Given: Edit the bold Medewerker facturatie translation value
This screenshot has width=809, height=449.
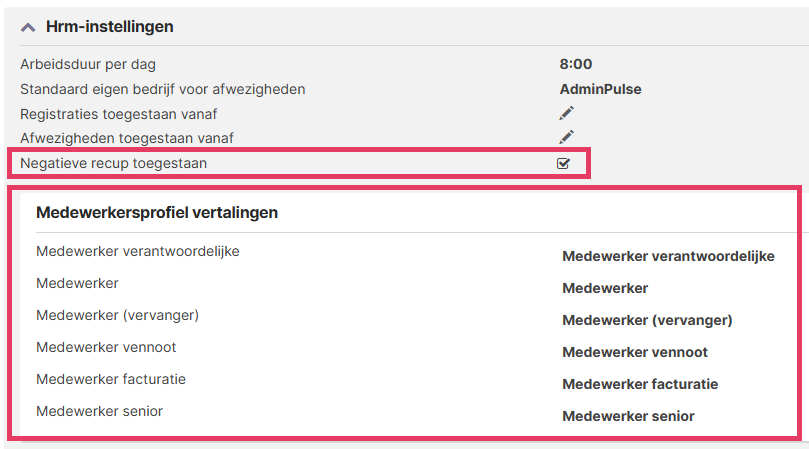Looking at the screenshot, I should [640, 384].
